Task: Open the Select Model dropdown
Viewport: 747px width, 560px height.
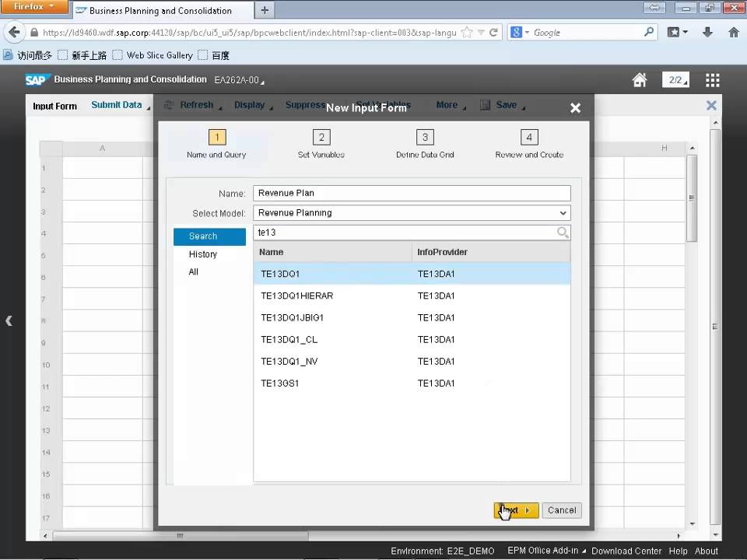Action: (x=563, y=213)
